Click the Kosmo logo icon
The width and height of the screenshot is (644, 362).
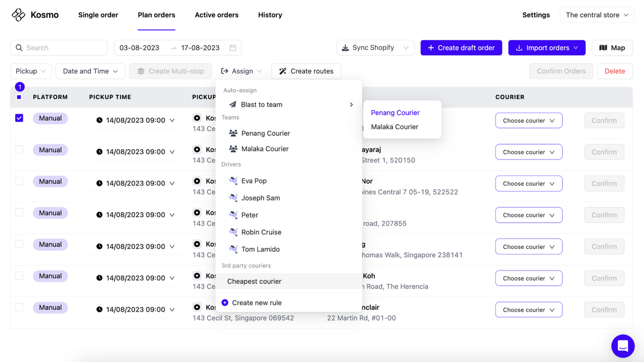(18, 15)
